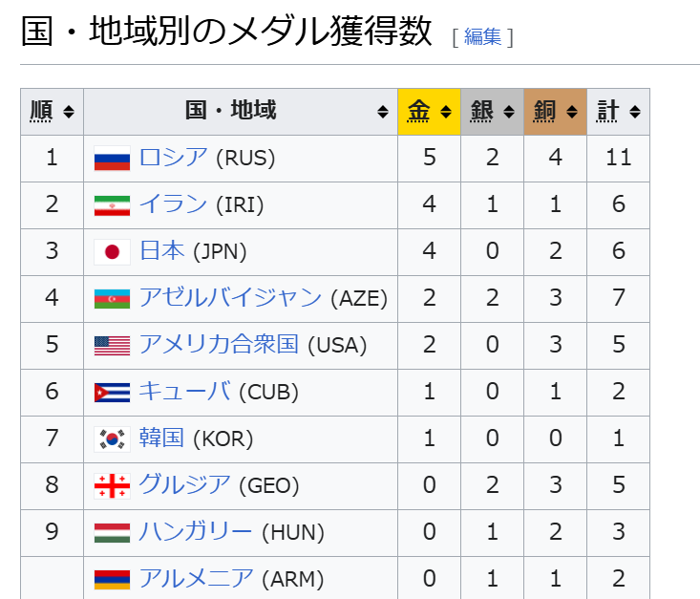Click the Georgia flag icon
The width and height of the screenshot is (700, 599).
click(x=112, y=486)
